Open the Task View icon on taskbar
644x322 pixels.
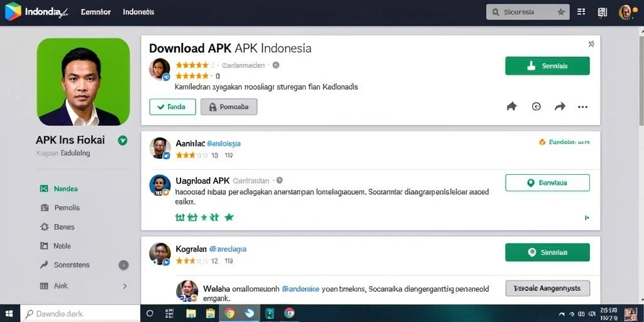(169, 313)
